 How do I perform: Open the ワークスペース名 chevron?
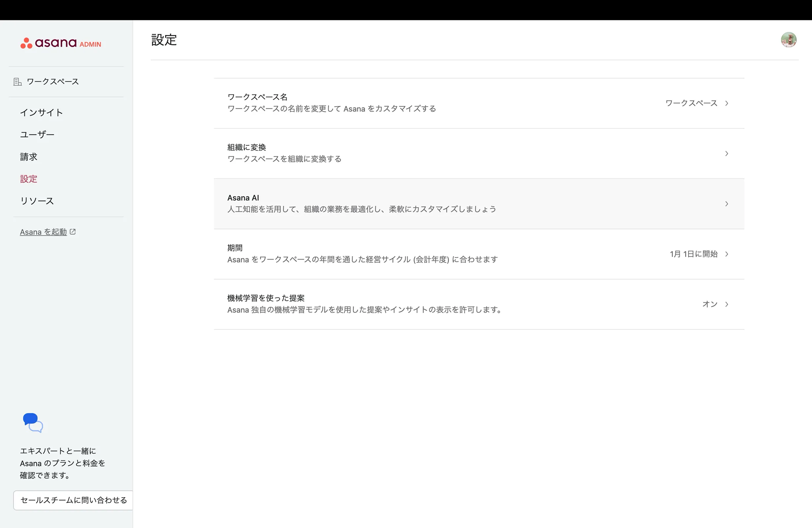[x=727, y=103]
